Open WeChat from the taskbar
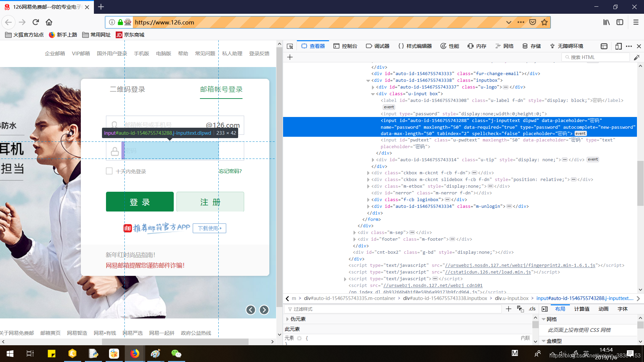 [x=176, y=354]
